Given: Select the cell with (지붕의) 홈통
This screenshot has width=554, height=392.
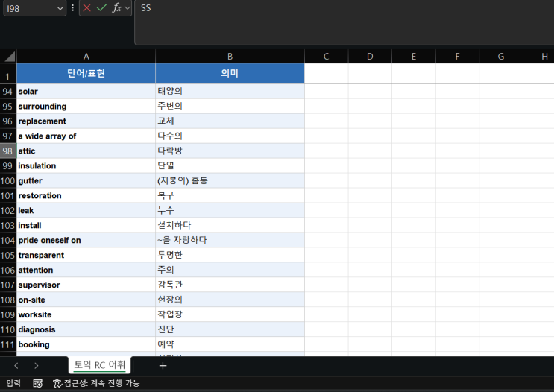Looking at the screenshot, I should pos(230,181).
